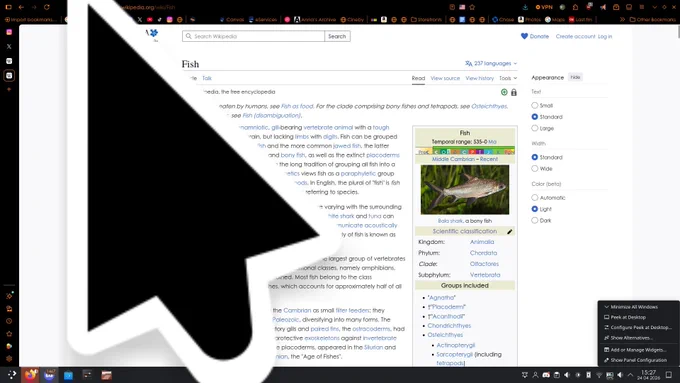
Task: Open the Firefox icon in taskbar
Action: pos(30,375)
